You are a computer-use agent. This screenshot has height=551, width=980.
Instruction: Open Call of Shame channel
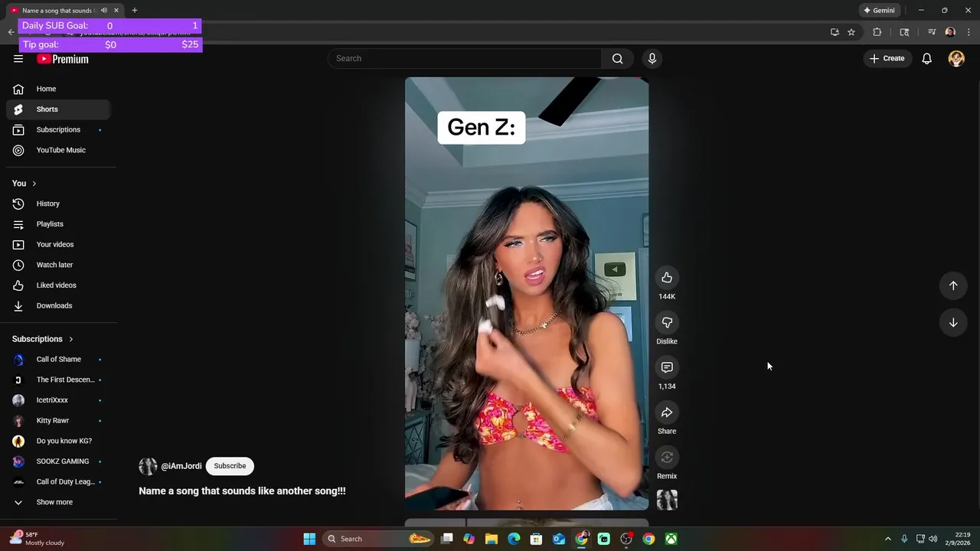[58, 360]
